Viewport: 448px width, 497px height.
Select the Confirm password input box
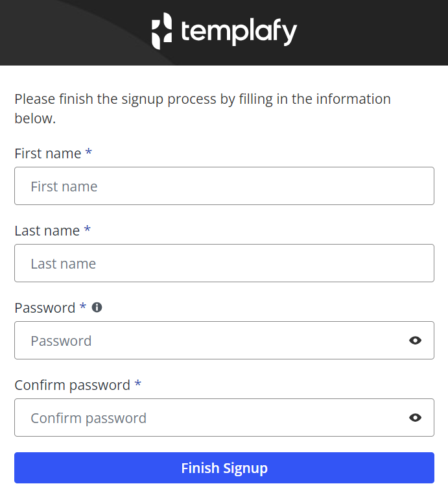(224, 417)
